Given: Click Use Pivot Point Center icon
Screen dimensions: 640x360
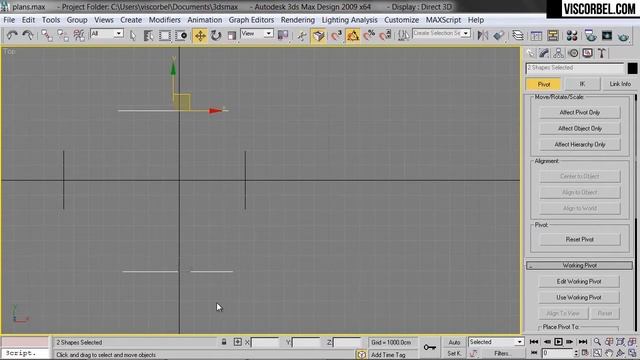Looking at the screenshot, I should [x=283, y=36].
